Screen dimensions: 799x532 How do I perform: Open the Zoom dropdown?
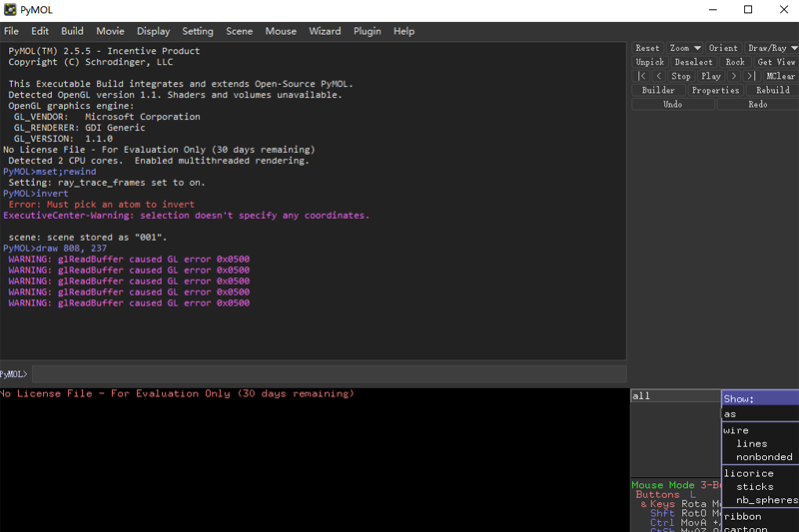685,48
